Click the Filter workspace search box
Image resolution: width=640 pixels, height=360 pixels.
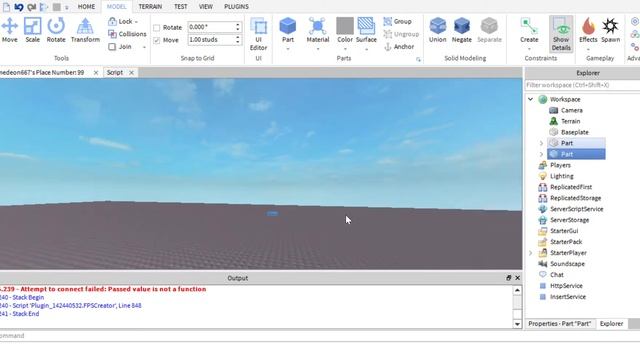[x=582, y=85]
